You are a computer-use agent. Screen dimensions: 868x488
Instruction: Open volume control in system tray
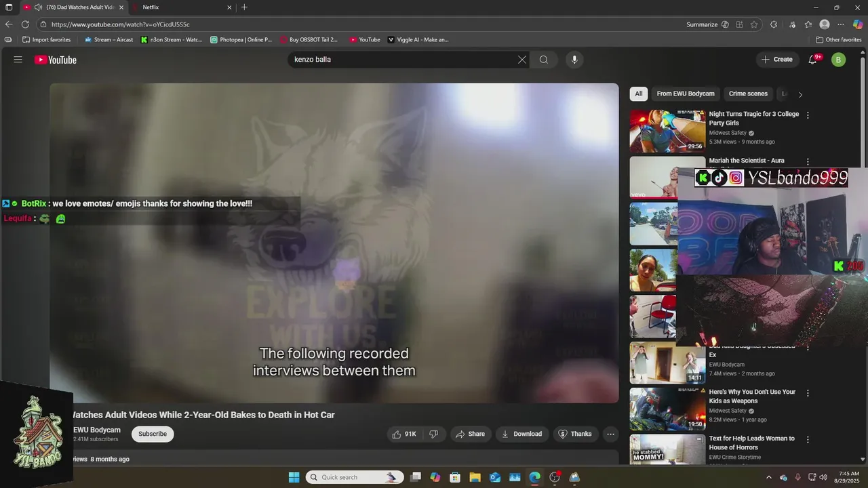point(824,477)
